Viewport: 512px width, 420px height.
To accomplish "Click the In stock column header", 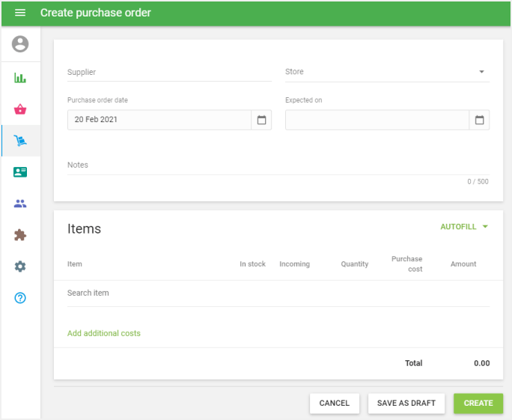I will (252, 264).
